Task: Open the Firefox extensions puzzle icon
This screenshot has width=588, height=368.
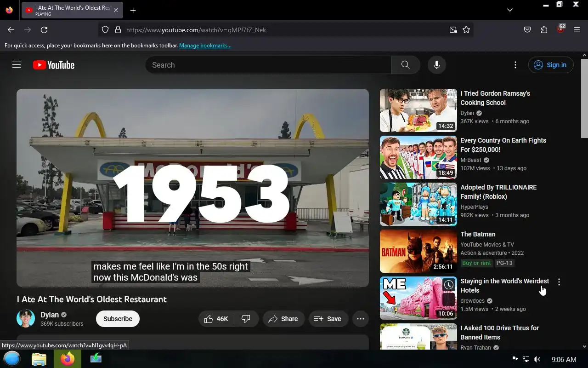Action: [544, 30]
